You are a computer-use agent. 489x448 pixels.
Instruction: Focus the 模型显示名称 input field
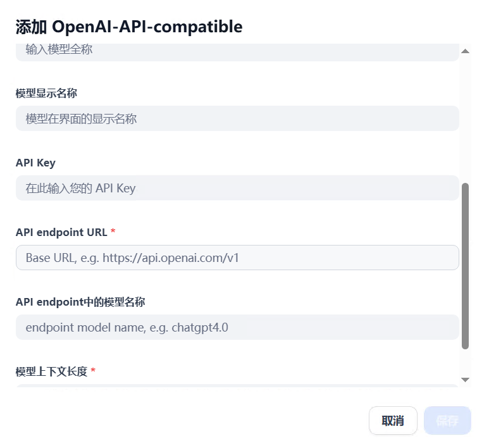(x=237, y=118)
